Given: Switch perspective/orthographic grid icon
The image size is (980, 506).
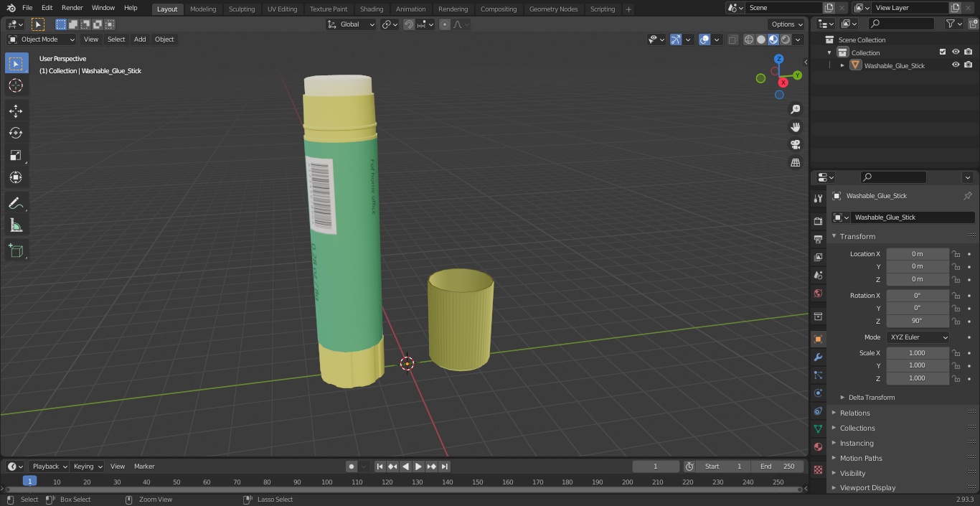Looking at the screenshot, I should 795,163.
